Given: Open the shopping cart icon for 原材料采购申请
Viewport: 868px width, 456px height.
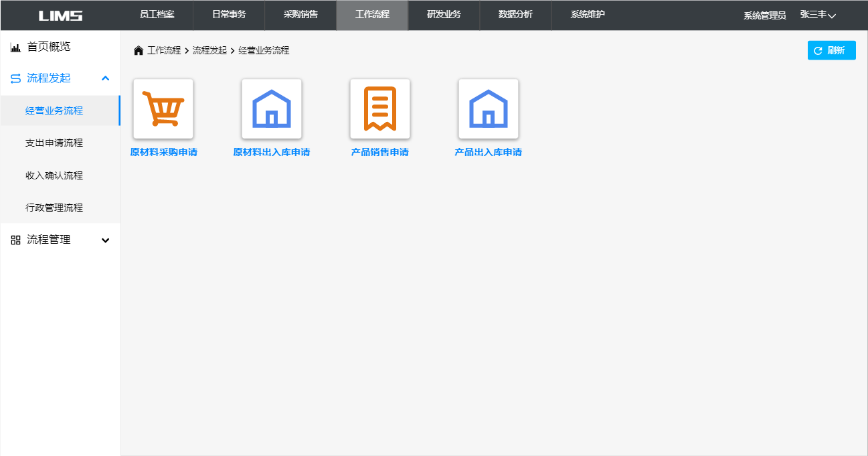Looking at the screenshot, I should point(163,108).
